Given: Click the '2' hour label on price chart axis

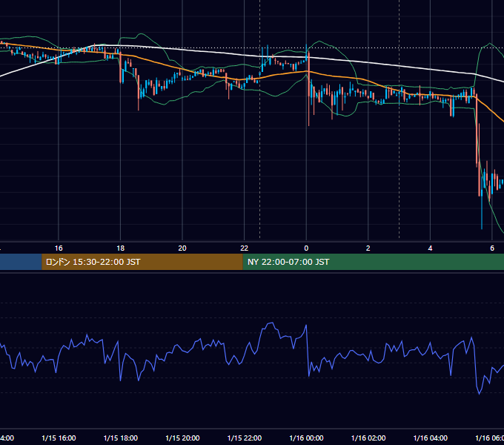Looking at the screenshot, I should (x=368, y=248).
